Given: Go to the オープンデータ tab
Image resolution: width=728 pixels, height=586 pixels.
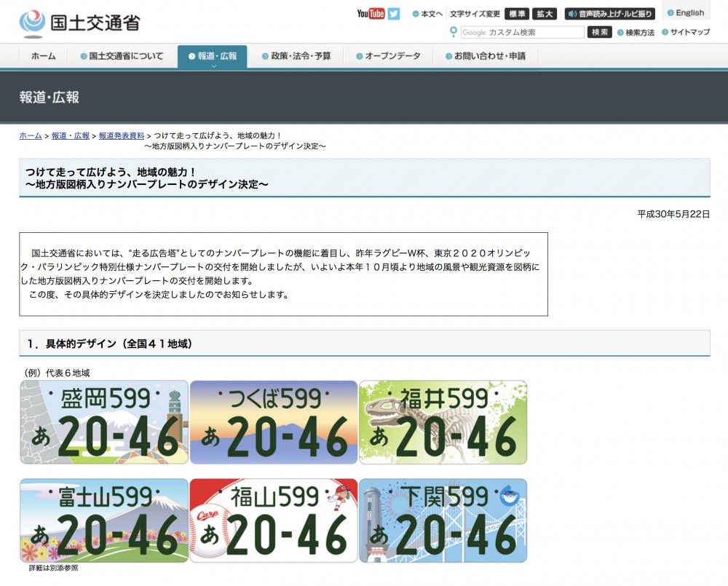Looking at the screenshot, I should point(388,56).
